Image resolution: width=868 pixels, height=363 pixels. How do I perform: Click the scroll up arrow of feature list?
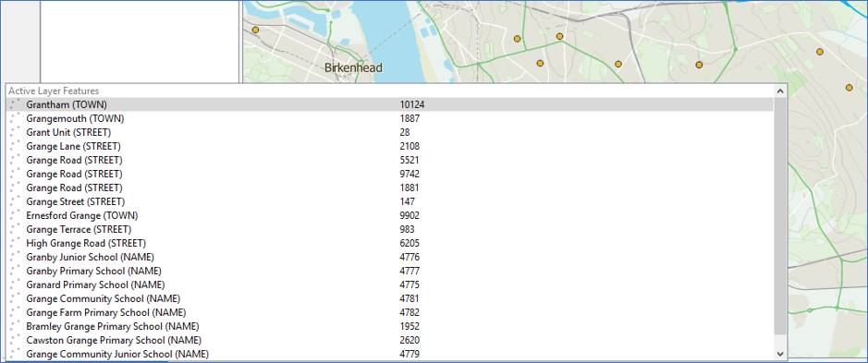point(780,91)
